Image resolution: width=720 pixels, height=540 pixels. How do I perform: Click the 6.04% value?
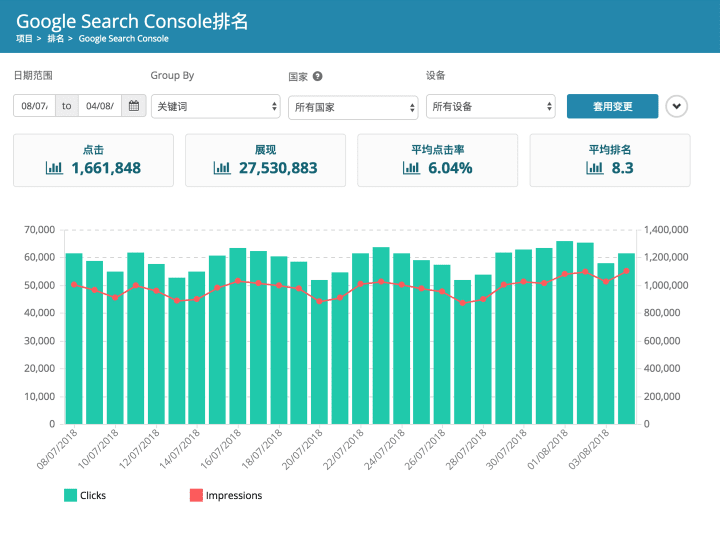pyautogui.click(x=450, y=168)
